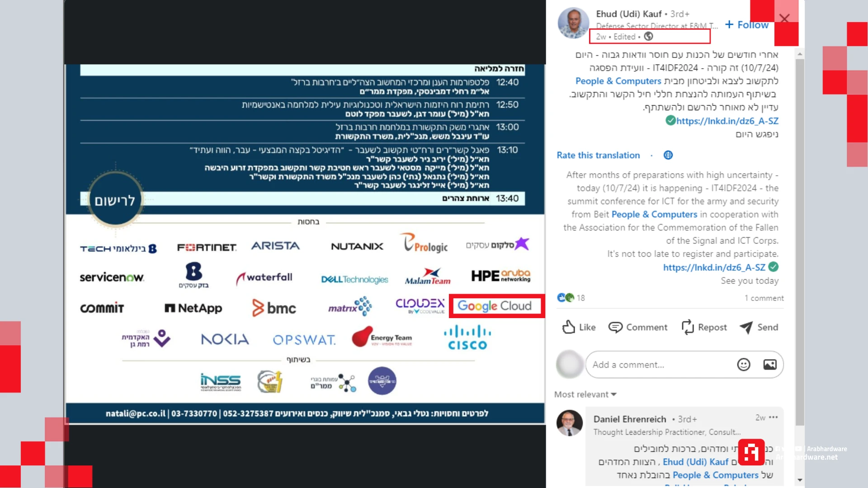Click the Google Cloud sponsor logo
The height and width of the screenshot is (488, 868).
495,306
